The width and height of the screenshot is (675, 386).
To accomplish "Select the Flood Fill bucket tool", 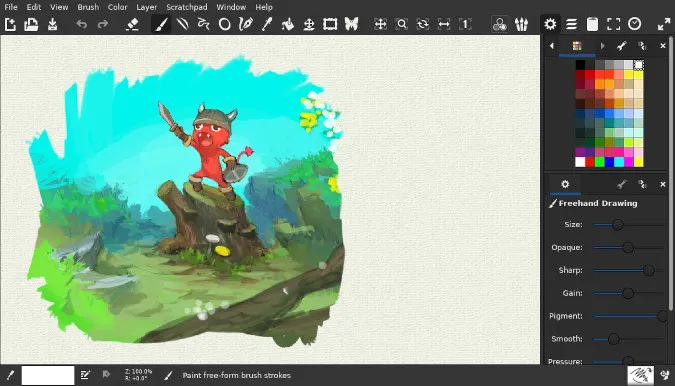I will pos(288,25).
